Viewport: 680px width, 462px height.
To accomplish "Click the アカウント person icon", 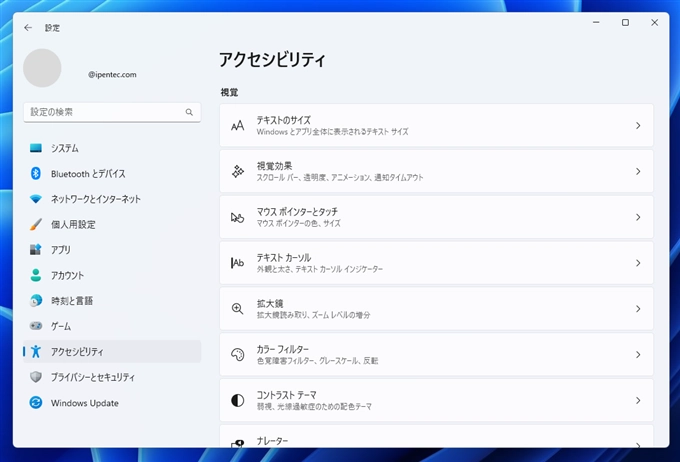I will point(36,275).
